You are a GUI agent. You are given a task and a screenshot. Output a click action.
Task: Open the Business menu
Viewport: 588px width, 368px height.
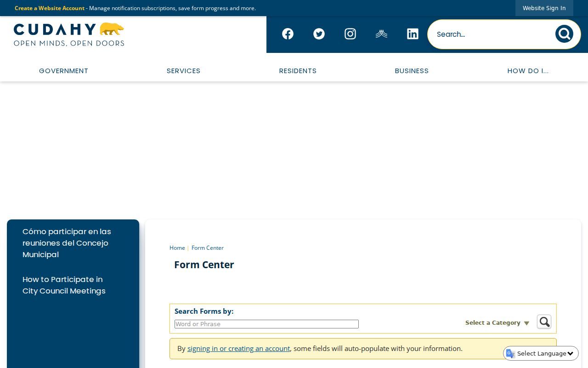click(x=412, y=71)
